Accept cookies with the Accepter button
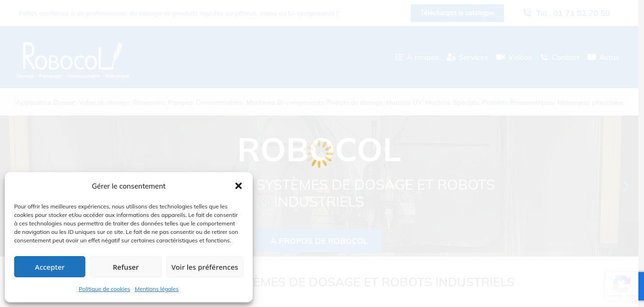The height and width of the screenshot is (307, 644). click(x=50, y=267)
